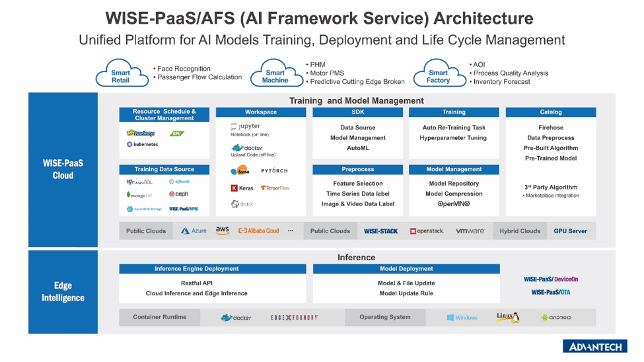The image size is (644, 362).
Task: Click the blue Model Management header bar
Action: [x=454, y=169]
